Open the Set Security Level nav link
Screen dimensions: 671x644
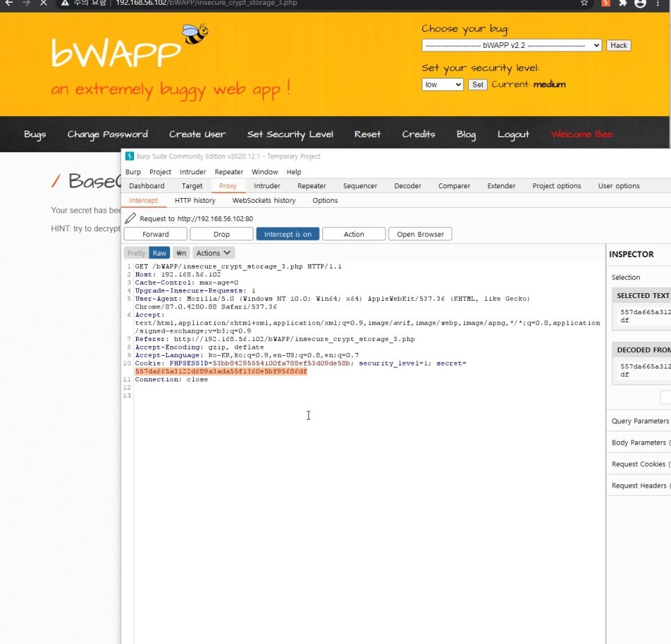290,134
